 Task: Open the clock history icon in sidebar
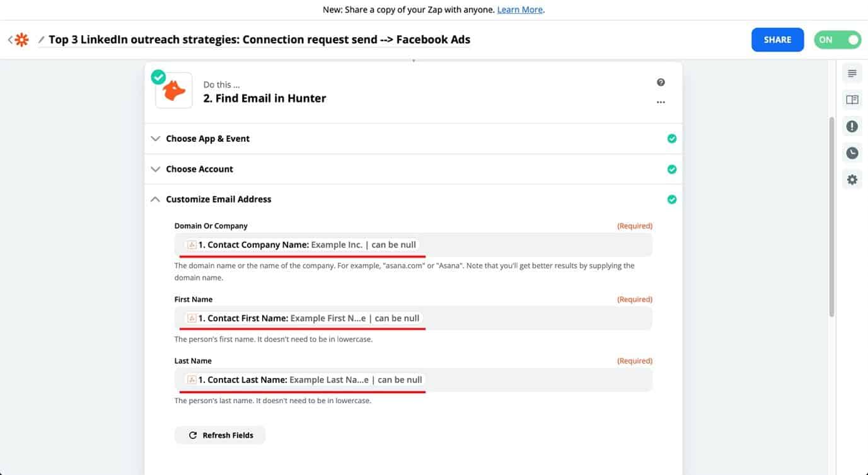[x=852, y=153]
